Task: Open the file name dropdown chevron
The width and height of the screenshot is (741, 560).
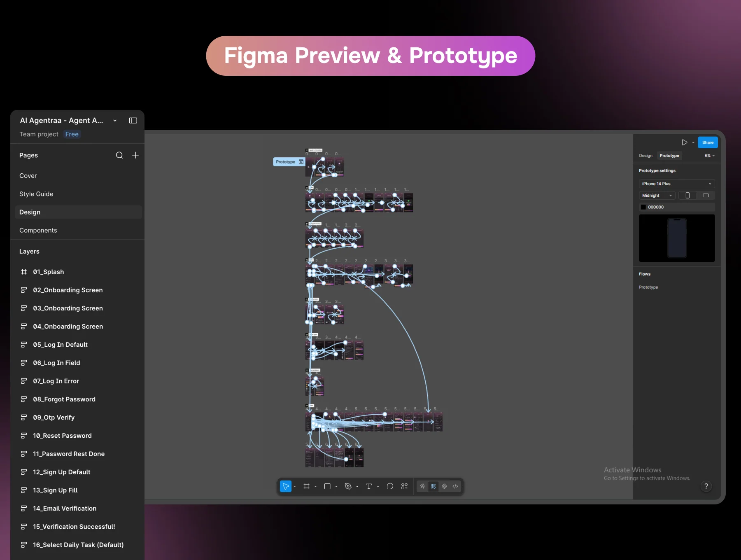Action: coord(115,121)
